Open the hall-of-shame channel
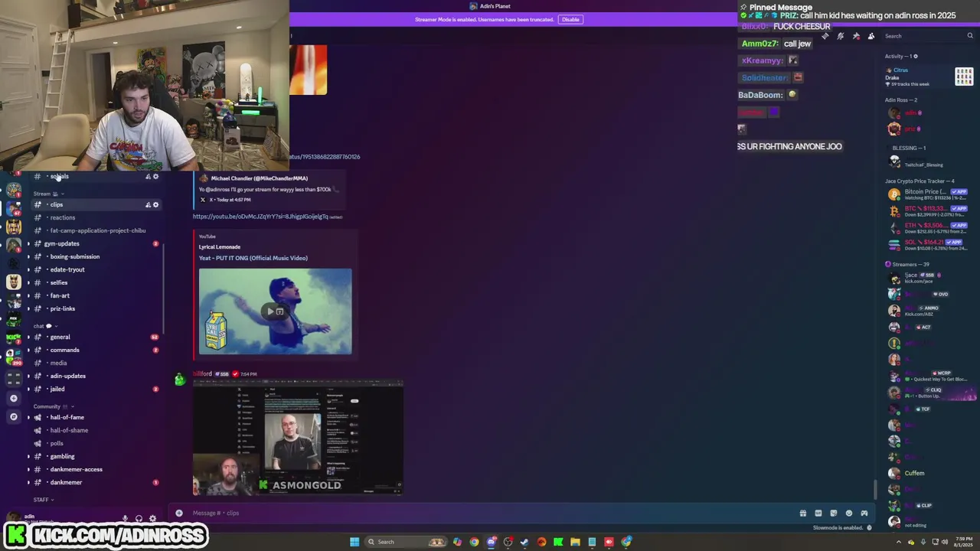Image resolution: width=980 pixels, height=551 pixels. click(x=96, y=430)
